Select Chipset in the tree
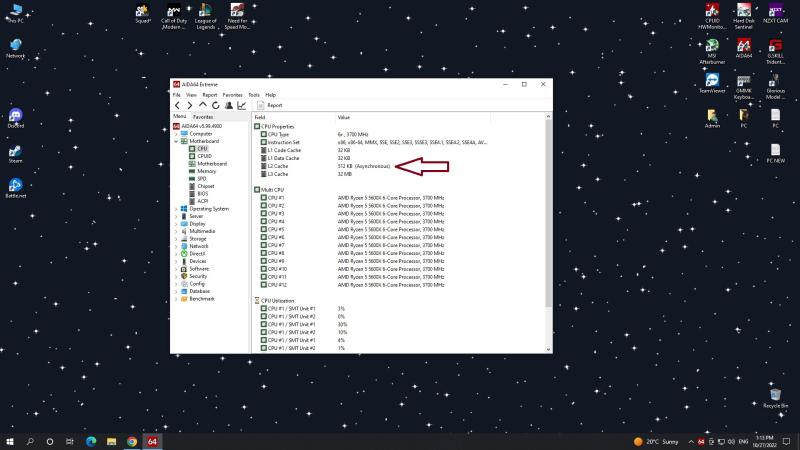The width and height of the screenshot is (800, 450). click(x=205, y=186)
